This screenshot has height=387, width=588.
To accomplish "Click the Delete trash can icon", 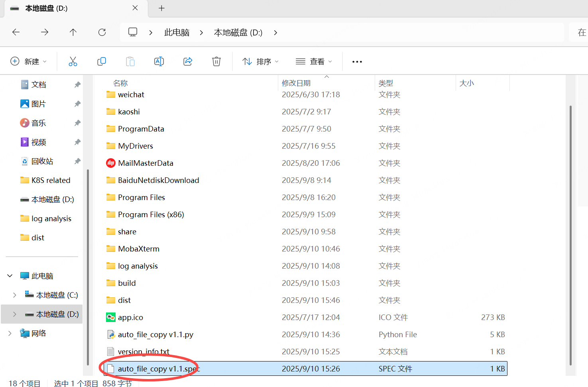I will 216,61.
